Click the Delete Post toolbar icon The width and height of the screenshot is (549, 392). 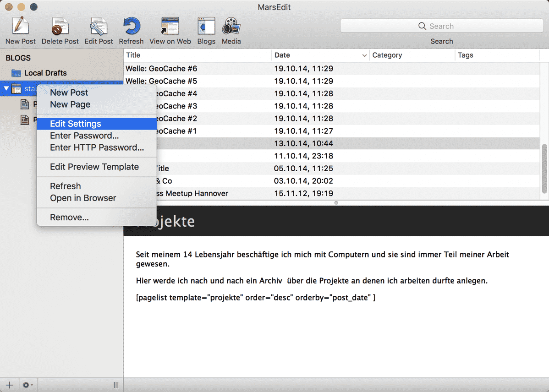[60, 27]
